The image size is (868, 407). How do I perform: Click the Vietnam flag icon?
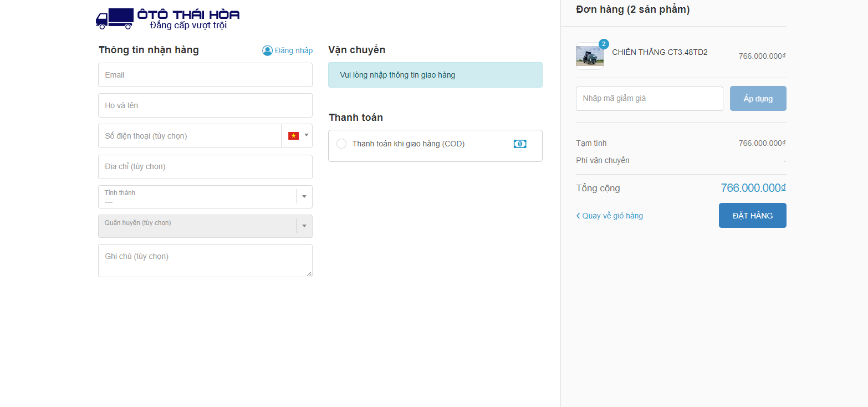coord(293,136)
